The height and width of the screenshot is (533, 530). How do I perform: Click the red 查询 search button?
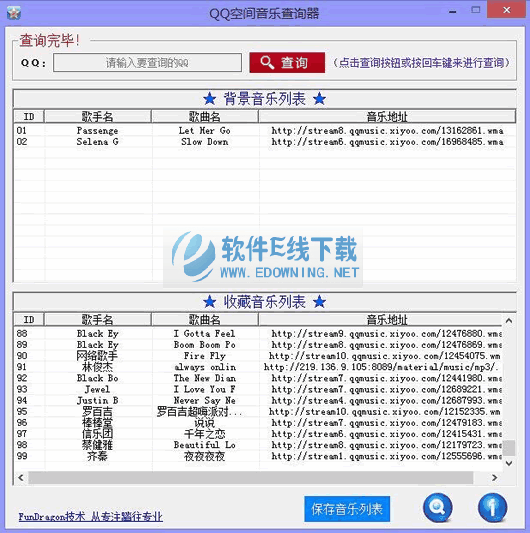tap(287, 63)
